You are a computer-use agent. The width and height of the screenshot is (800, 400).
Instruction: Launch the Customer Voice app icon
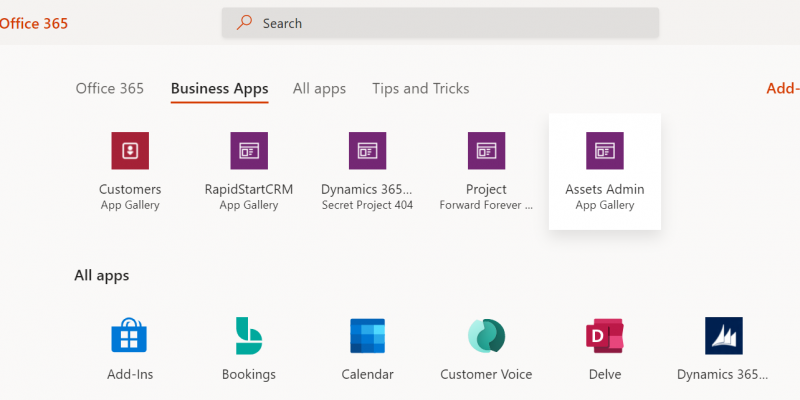coord(486,336)
